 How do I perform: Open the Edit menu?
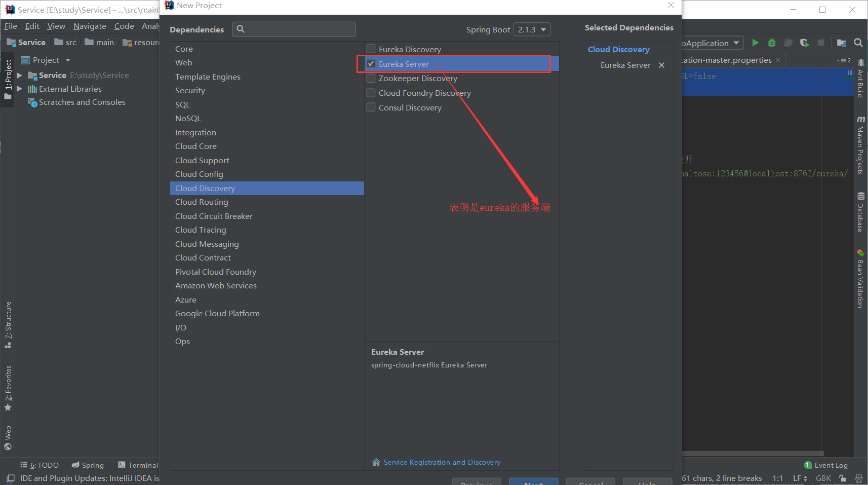tap(32, 26)
